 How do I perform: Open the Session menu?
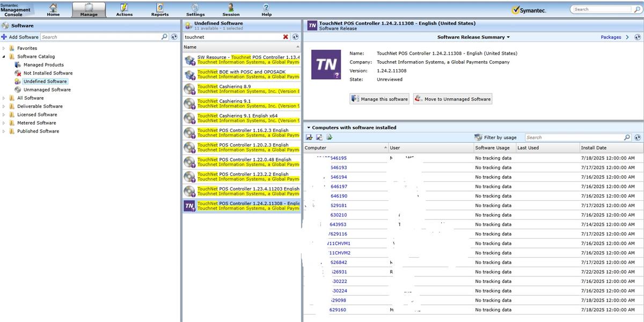click(x=231, y=9)
